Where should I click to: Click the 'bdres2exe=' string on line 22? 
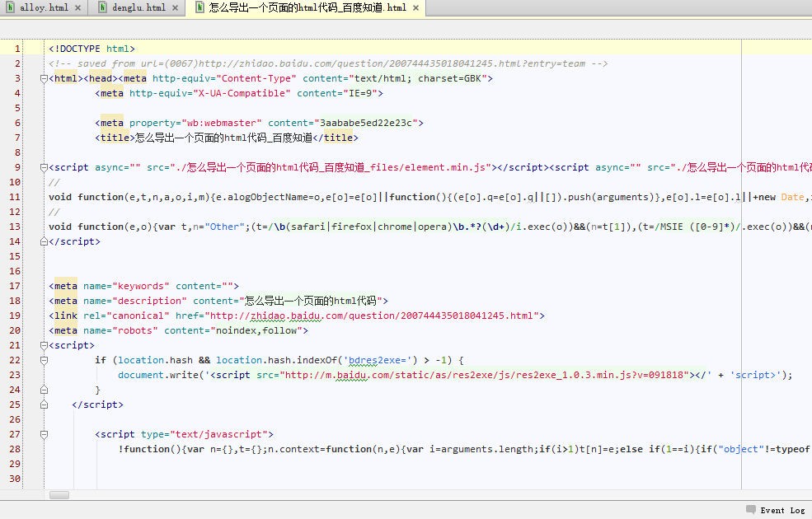380,360
